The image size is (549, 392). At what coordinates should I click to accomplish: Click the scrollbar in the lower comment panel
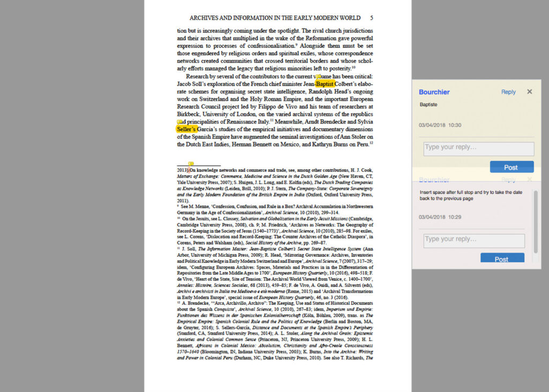[536, 221]
